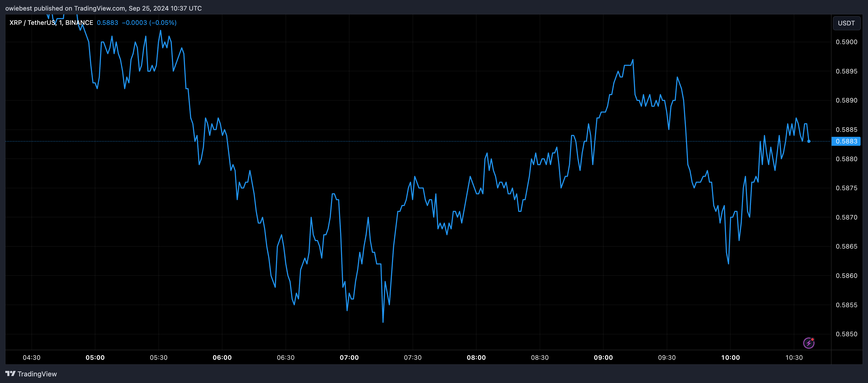868x383 pixels.
Task: Click the TradingView logo icon
Action: (11, 373)
